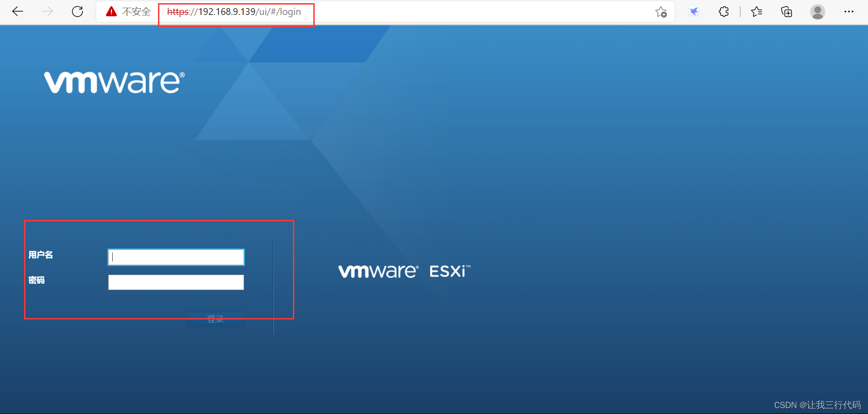Click the 登录 login button
This screenshot has height=414, width=868.
pyautogui.click(x=216, y=319)
